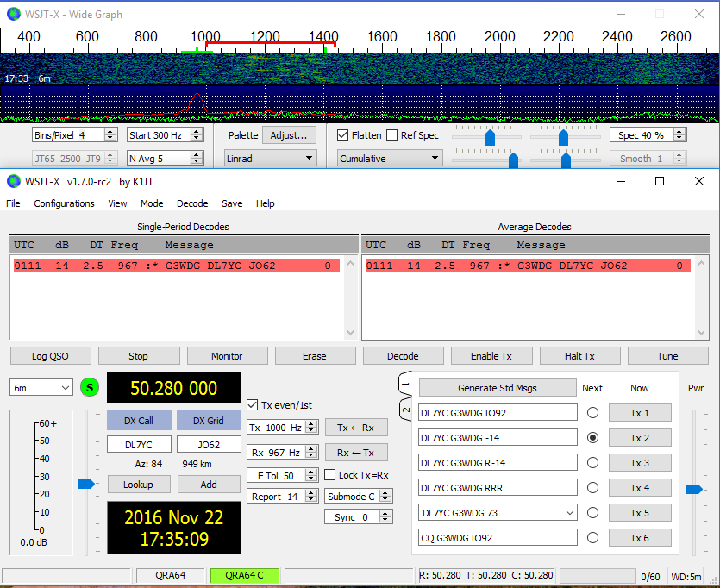The image size is (720, 588).
Task: Click the Decode button
Action: pos(403,356)
